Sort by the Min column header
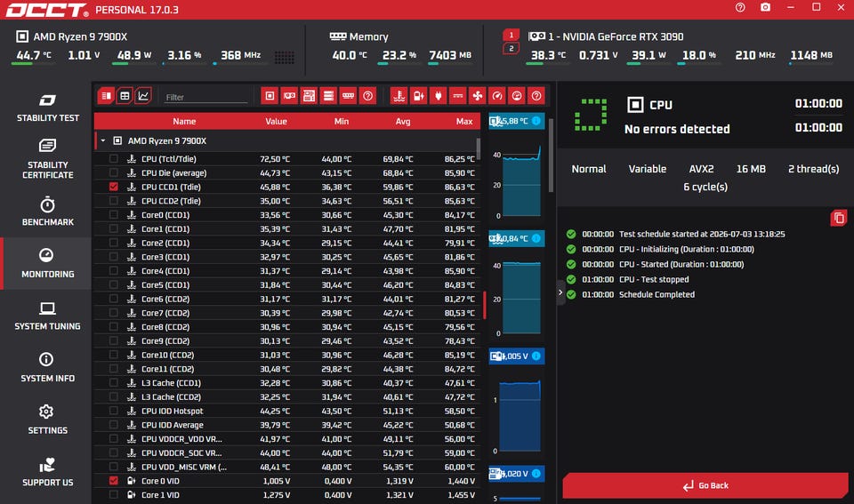The width and height of the screenshot is (854, 504). 342,122
